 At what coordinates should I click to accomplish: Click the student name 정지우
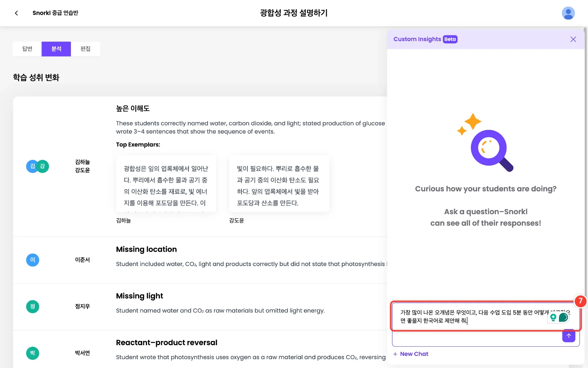point(82,307)
